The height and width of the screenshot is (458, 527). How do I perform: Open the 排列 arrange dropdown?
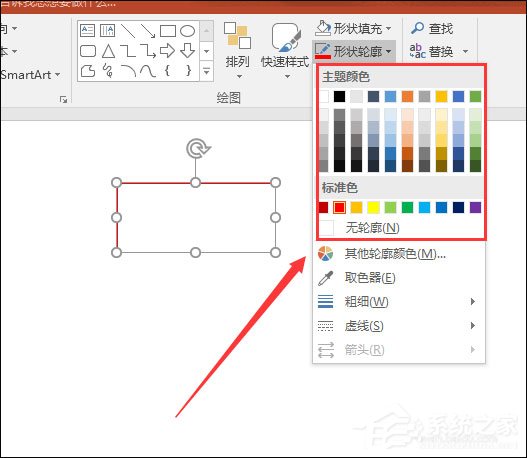click(237, 50)
